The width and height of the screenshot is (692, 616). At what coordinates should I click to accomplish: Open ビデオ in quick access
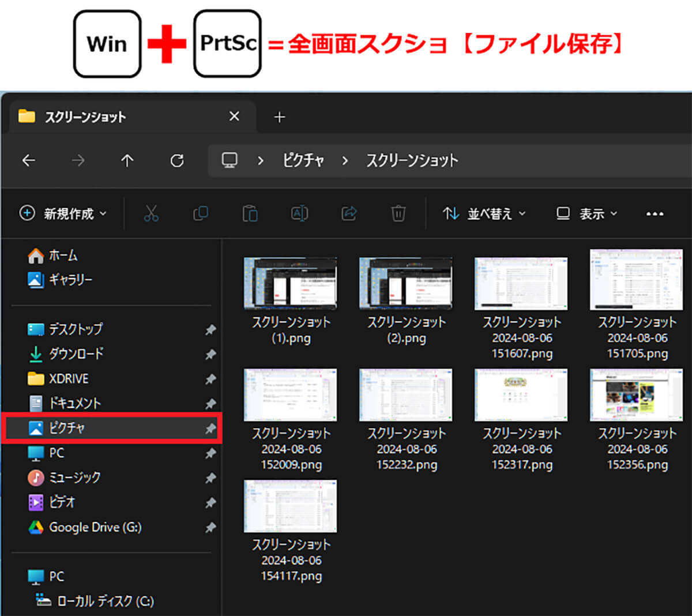(52, 502)
